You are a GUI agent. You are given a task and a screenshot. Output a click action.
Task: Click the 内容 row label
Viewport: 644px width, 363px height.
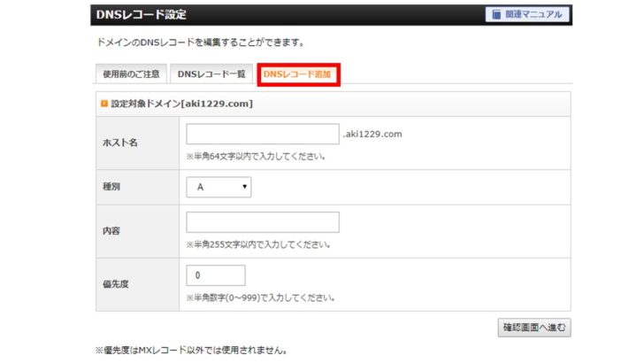[x=112, y=231]
